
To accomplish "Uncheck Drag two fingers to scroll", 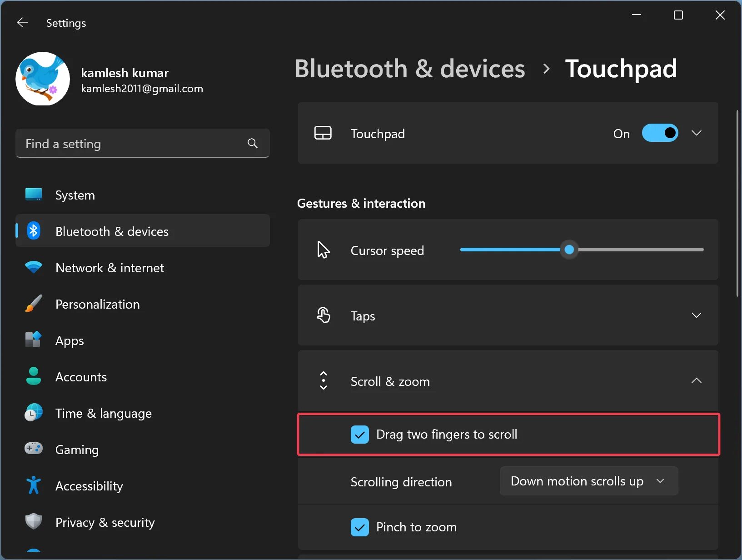I will [x=360, y=435].
